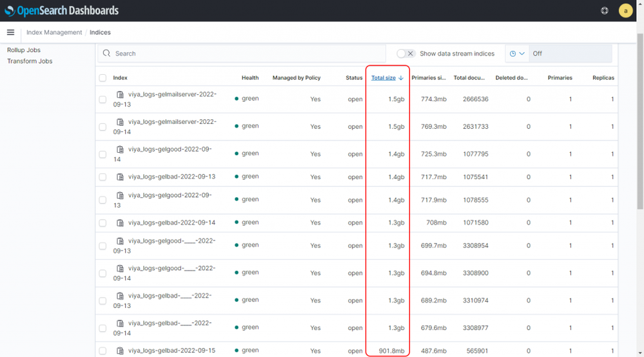Click the search magnifier icon
Screen dimensions: 644x357
[x=107, y=53]
